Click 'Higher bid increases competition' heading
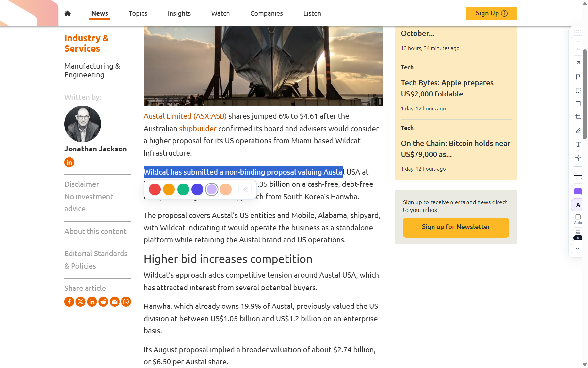The height and width of the screenshot is (368, 588). click(x=228, y=259)
